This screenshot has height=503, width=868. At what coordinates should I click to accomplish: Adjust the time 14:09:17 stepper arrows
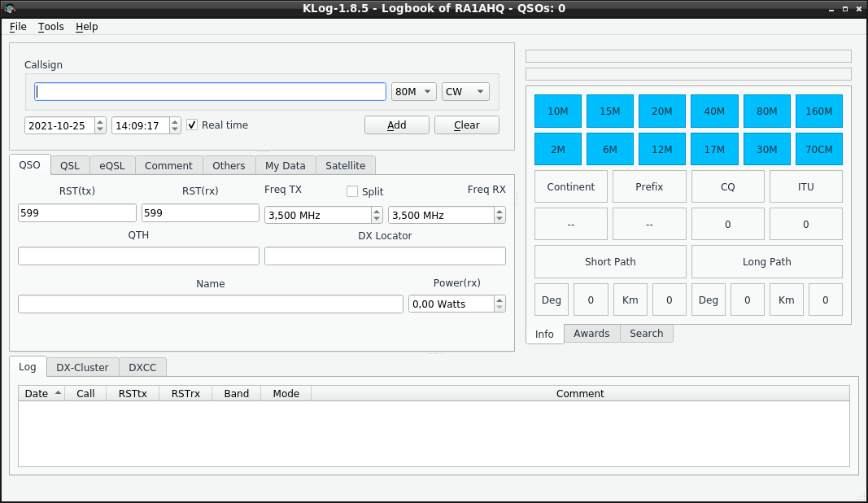pyautogui.click(x=175, y=125)
